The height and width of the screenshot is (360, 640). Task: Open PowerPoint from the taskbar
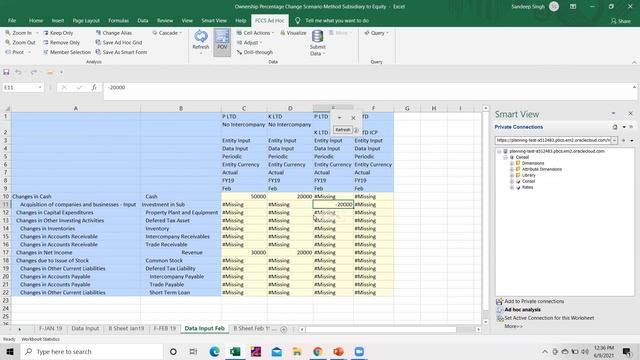[338, 351]
